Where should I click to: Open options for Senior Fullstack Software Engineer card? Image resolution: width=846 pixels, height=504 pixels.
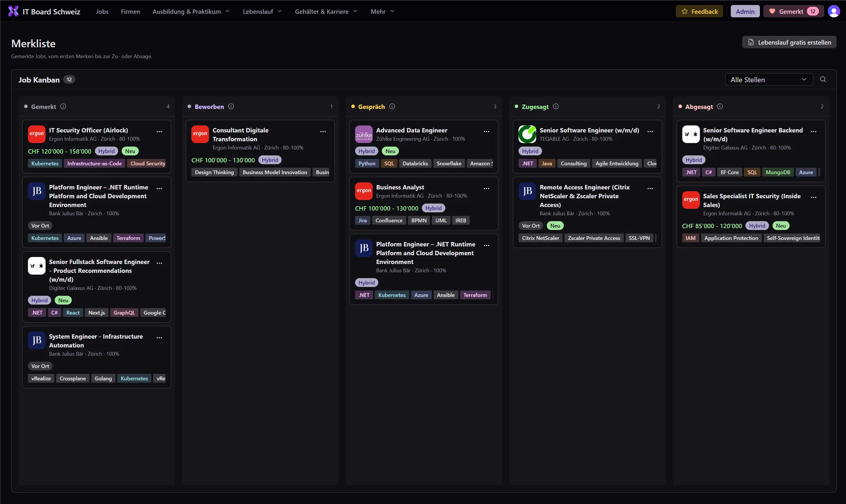click(x=159, y=263)
